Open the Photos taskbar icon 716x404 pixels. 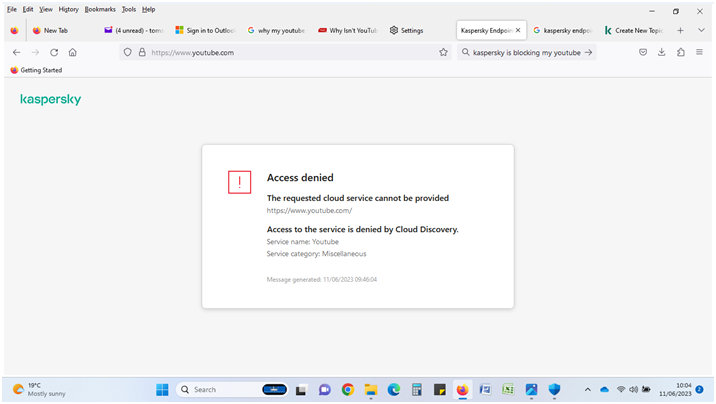click(x=531, y=389)
